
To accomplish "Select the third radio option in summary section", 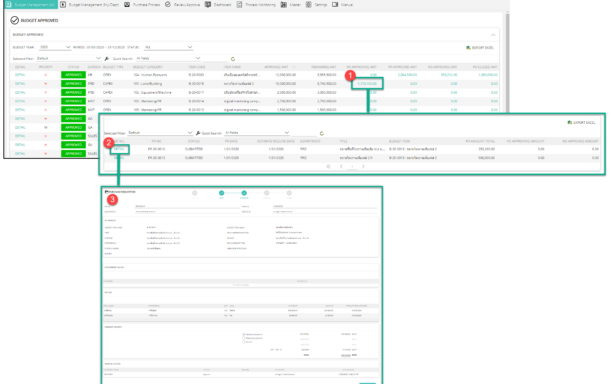I will click(x=244, y=342).
